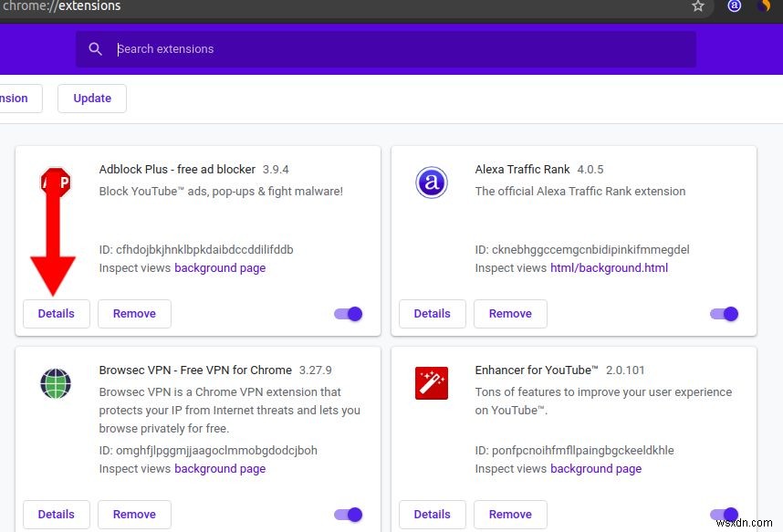Open Details for Alexa Traffic Rank
The height and width of the screenshot is (532, 783).
(x=433, y=314)
